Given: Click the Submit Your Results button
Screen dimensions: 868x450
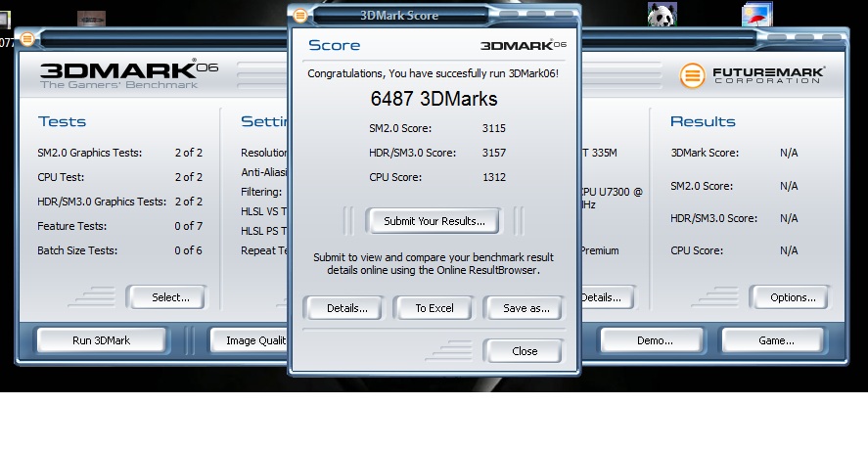Looking at the screenshot, I should (434, 221).
